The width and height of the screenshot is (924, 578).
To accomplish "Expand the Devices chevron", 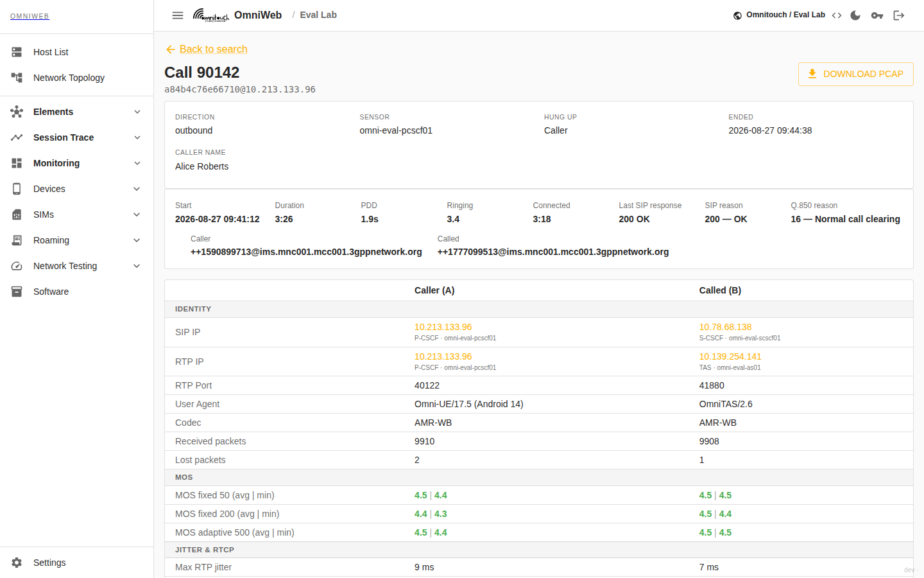I will (x=137, y=189).
